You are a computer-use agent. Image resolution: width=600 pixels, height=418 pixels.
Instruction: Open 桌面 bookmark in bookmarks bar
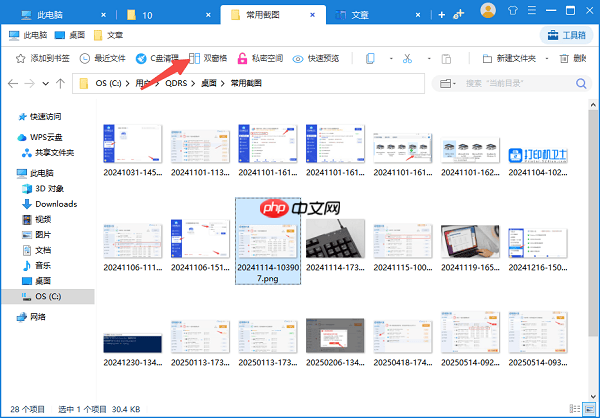[x=70, y=35]
